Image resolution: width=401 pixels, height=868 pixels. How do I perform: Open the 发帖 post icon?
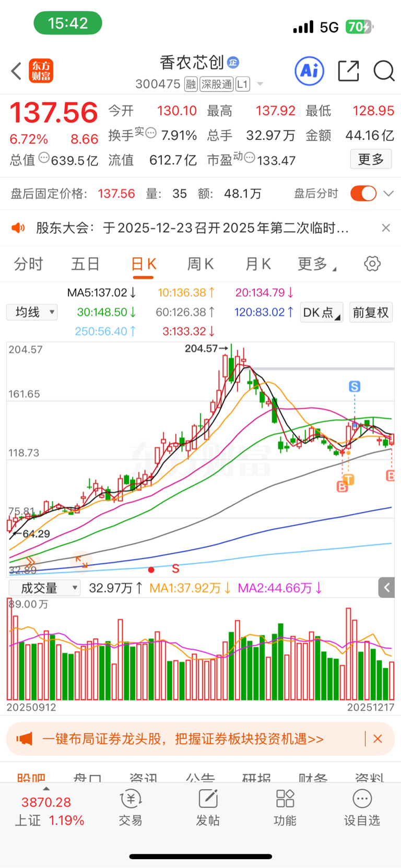tap(208, 808)
